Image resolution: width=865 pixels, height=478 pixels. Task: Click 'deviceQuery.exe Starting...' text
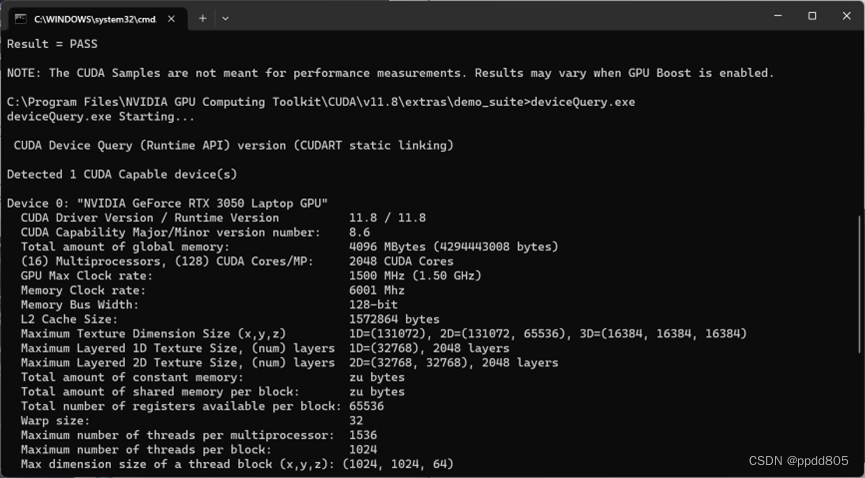click(x=100, y=116)
